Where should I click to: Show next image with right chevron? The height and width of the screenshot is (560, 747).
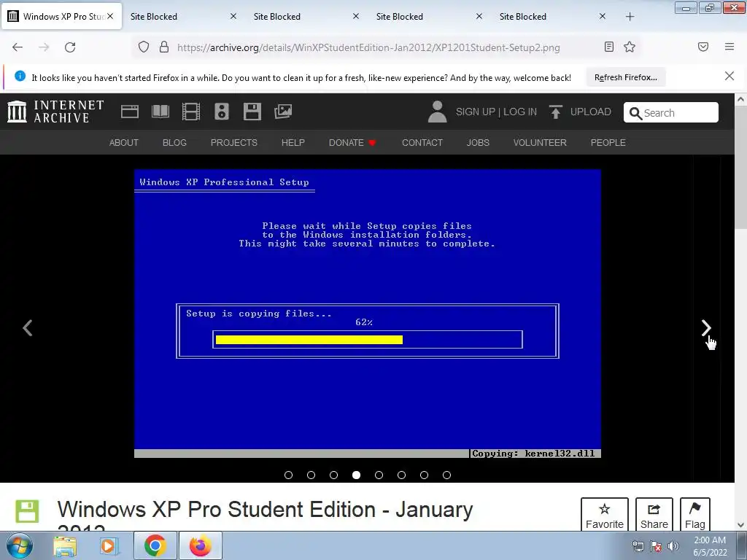(x=706, y=327)
